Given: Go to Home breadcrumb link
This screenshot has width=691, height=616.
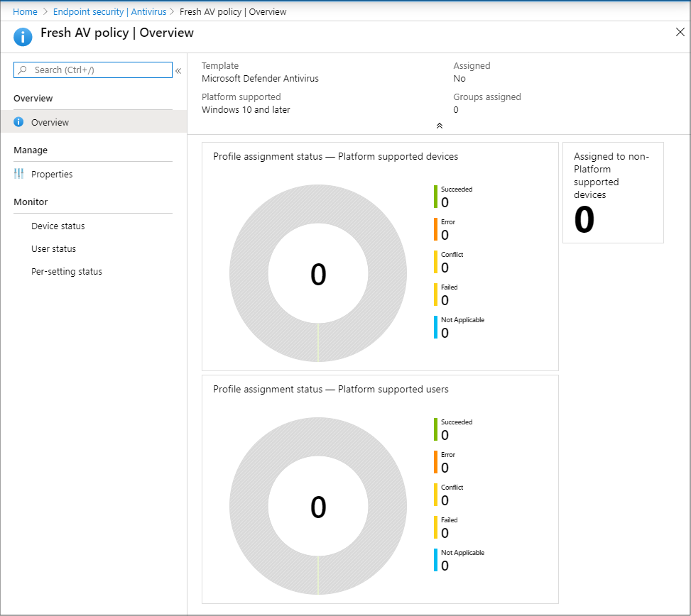Looking at the screenshot, I should (x=25, y=12).
